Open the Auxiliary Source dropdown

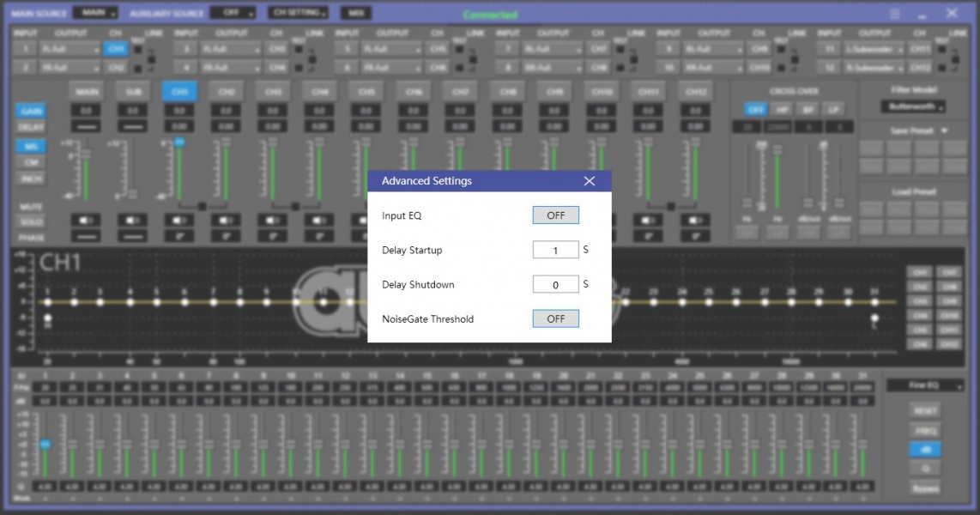click(233, 13)
